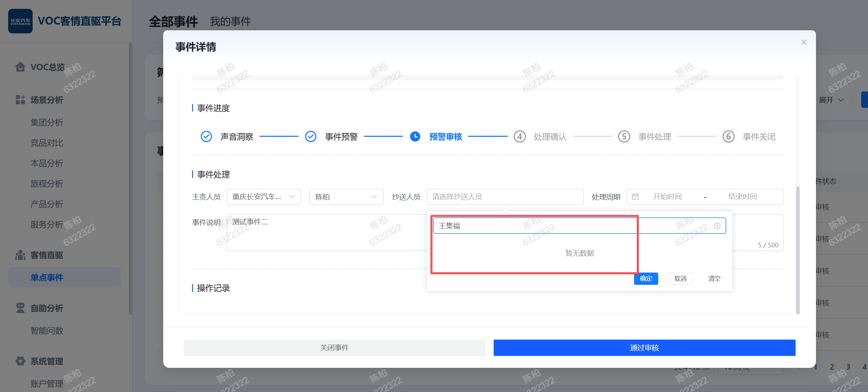Image resolution: width=868 pixels, height=392 pixels.
Task: Open the calendar icon beside 处理周期
Action: [x=635, y=197]
